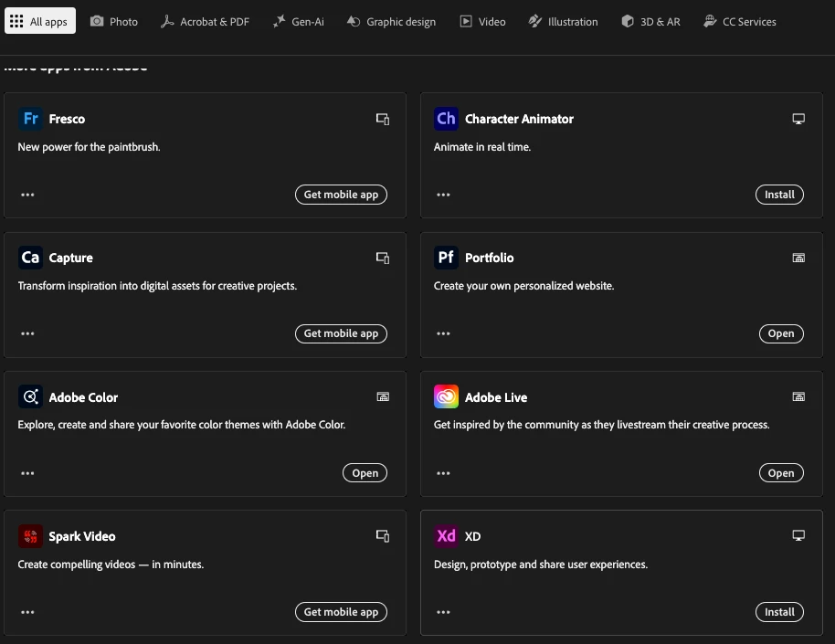Screen dimensions: 835x644
Task: Open the more options menu for Fresco
Action: (27, 195)
